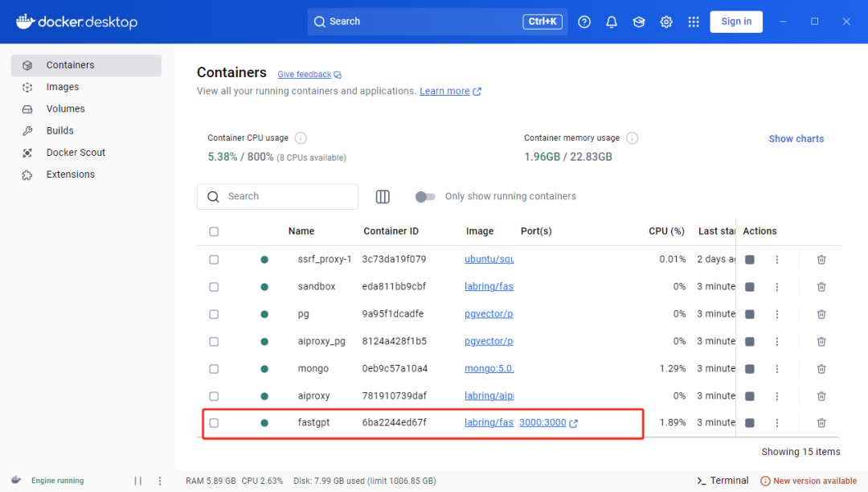Open Settings gear icon in header
The height and width of the screenshot is (492, 868).
(666, 22)
